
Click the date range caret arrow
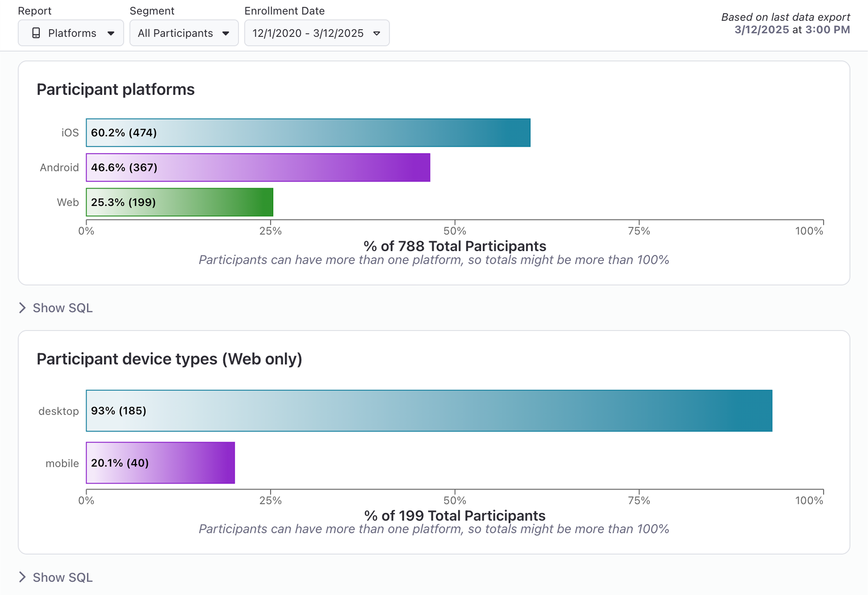(x=377, y=33)
